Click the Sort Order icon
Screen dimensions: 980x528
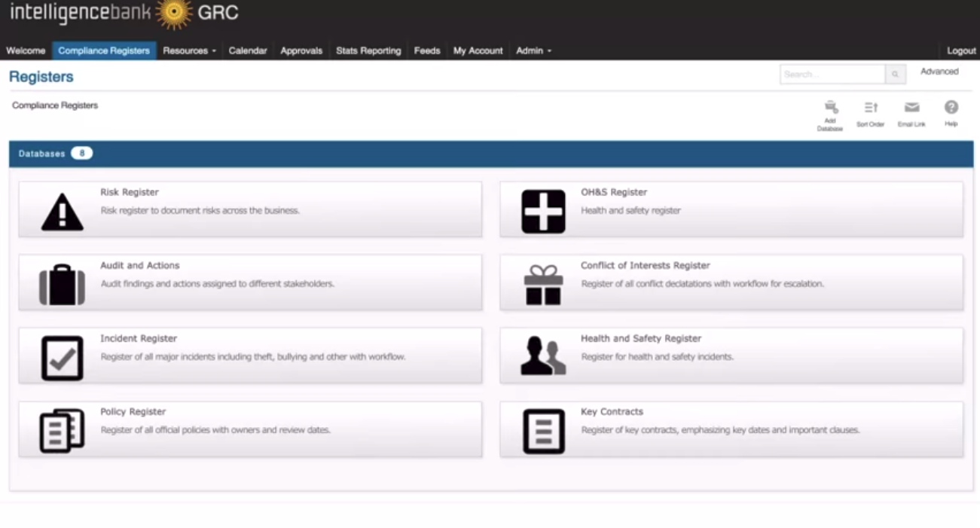[x=871, y=108]
